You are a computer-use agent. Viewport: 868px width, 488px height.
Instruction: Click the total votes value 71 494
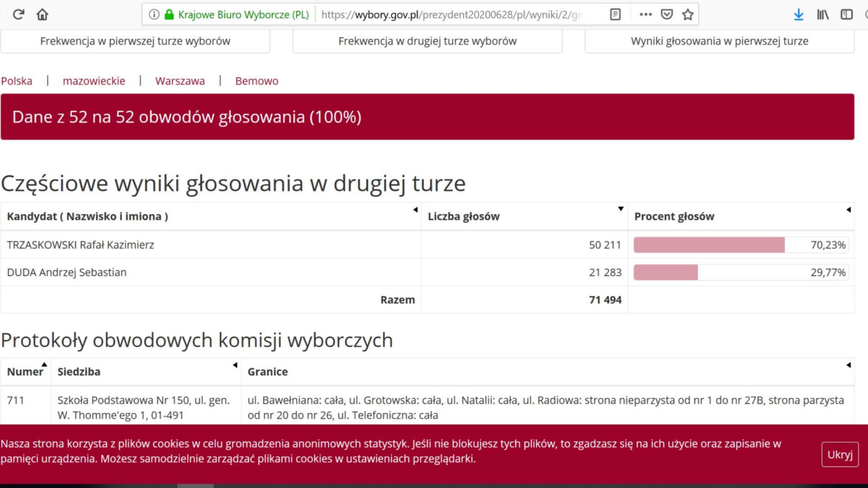[x=605, y=300]
